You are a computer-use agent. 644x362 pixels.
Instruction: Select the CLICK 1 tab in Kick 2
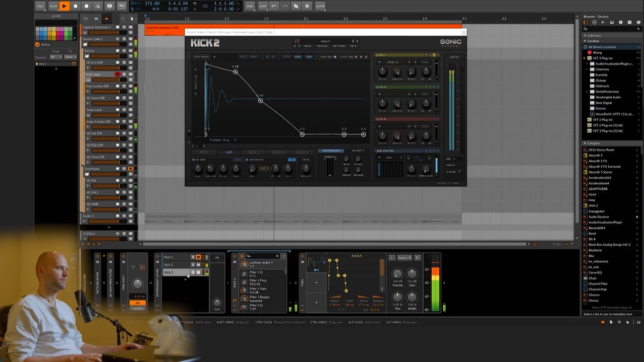[253, 152]
